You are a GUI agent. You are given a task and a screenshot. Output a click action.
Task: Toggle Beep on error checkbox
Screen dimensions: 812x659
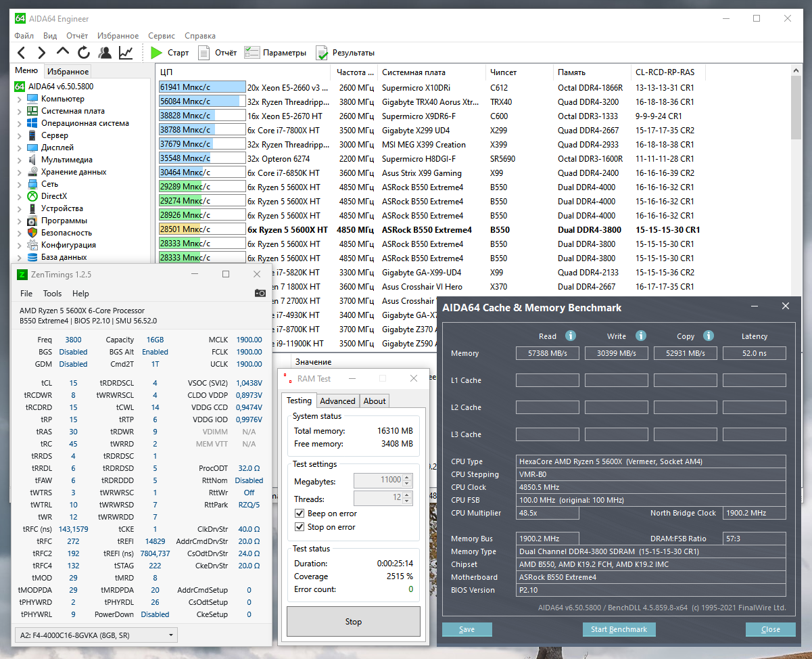click(x=300, y=514)
